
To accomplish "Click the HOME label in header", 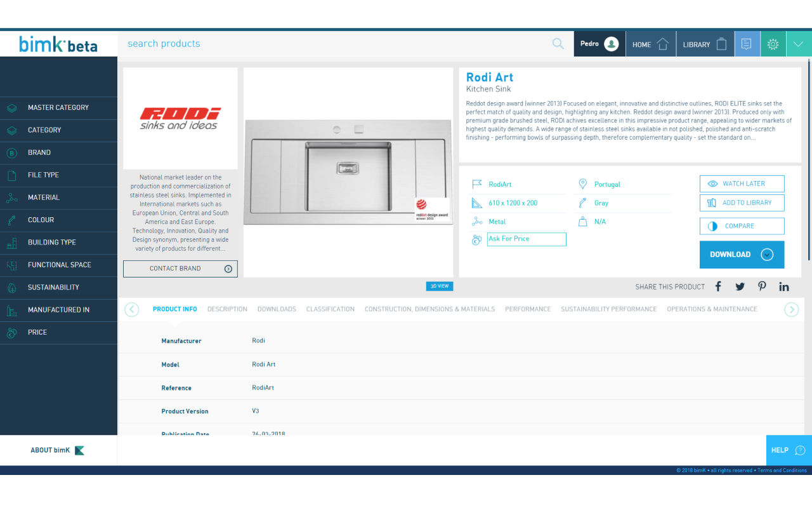I will pyautogui.click(x=642, y=45).
